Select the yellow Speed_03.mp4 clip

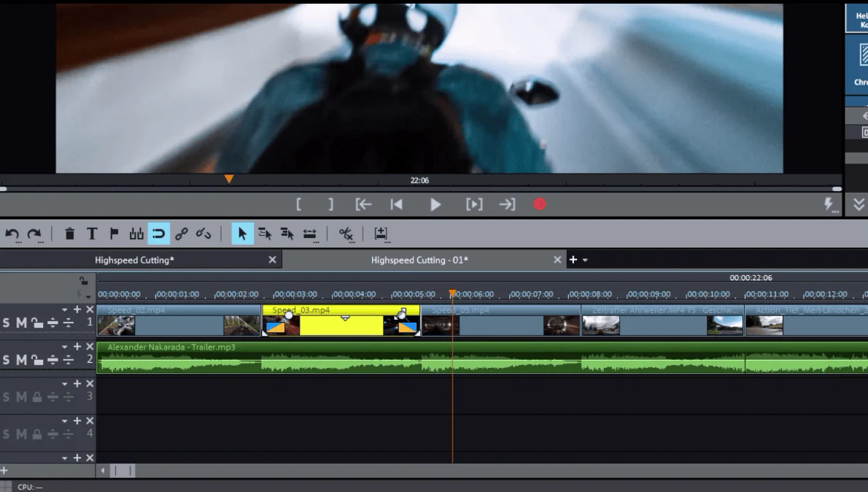coord(341,320)
